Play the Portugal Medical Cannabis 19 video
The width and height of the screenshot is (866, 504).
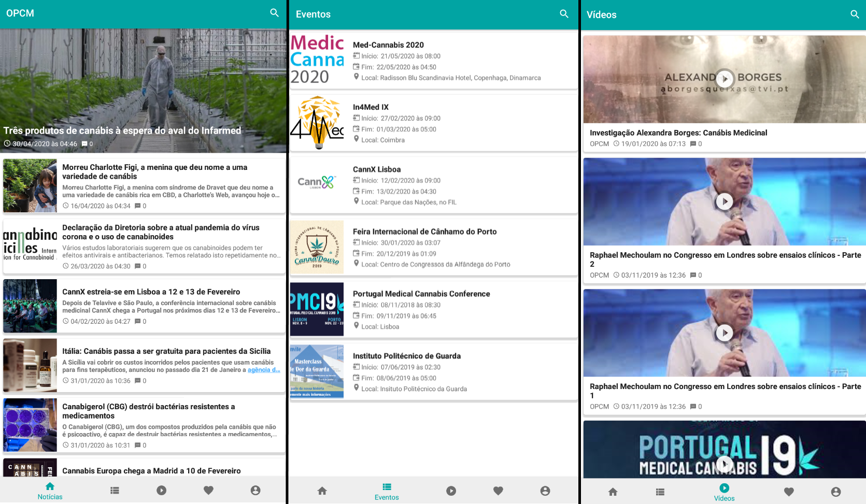pyautogui.click(x=725, y=464)
